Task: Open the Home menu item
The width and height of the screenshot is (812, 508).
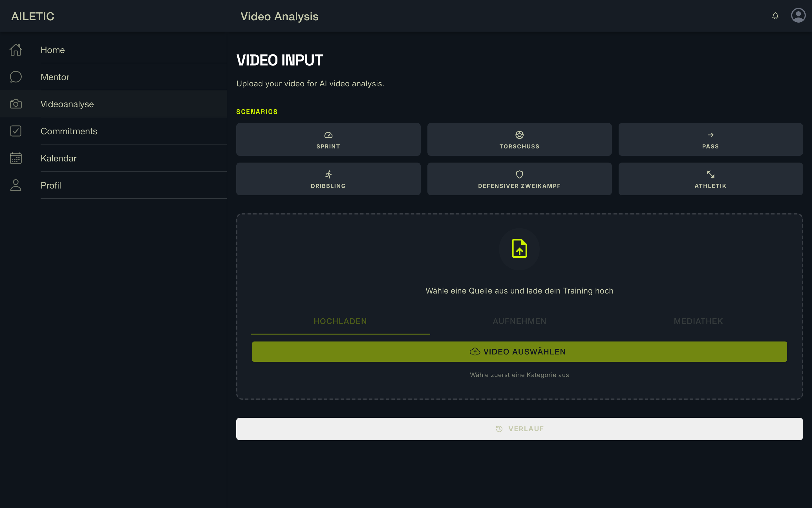Action: coord(113,50)
